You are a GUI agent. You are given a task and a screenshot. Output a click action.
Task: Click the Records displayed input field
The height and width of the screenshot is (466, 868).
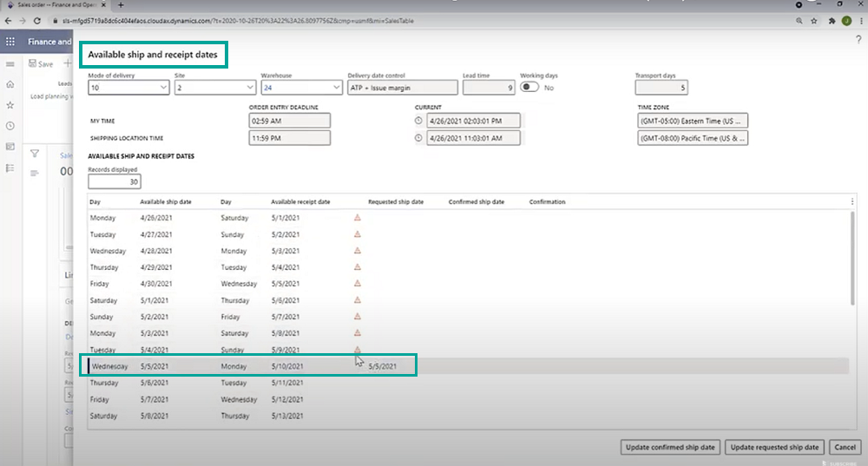coord(115,182)
